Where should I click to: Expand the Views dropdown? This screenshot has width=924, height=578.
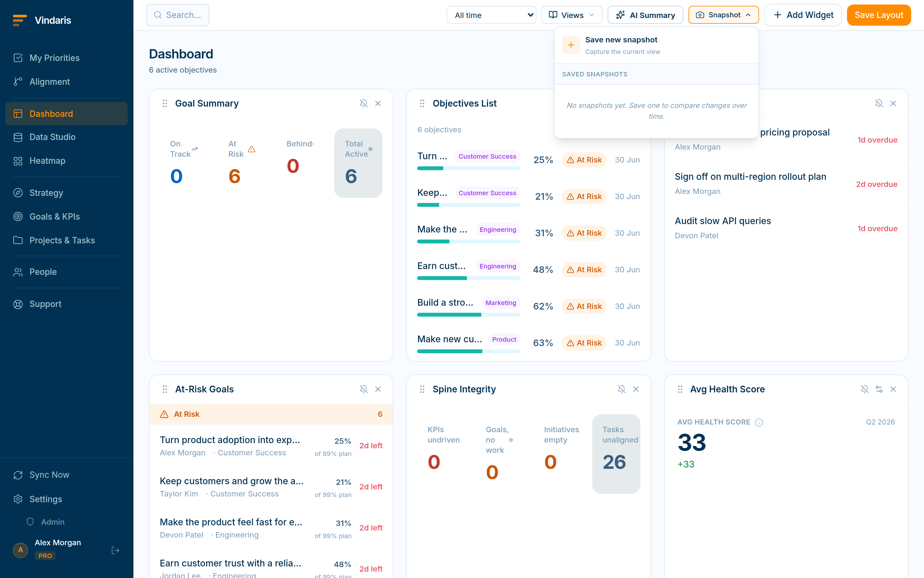pos(572,15)
